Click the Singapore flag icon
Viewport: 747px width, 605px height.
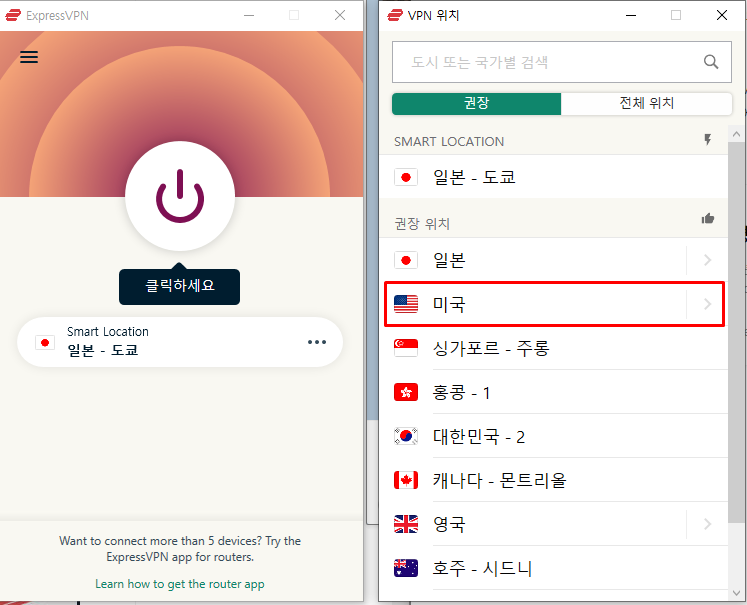pos(406,348)
